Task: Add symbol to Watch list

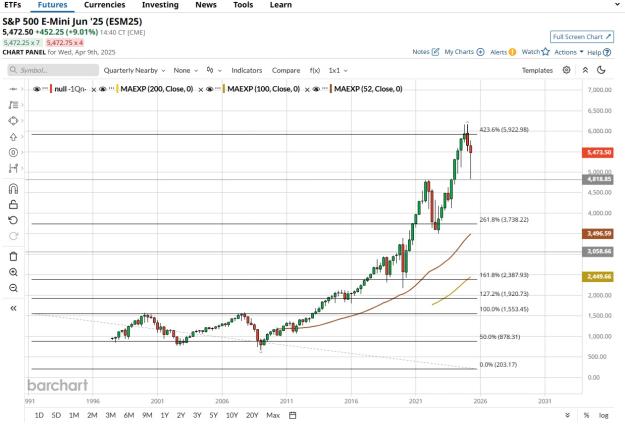Action: click(x=536, y=52)
